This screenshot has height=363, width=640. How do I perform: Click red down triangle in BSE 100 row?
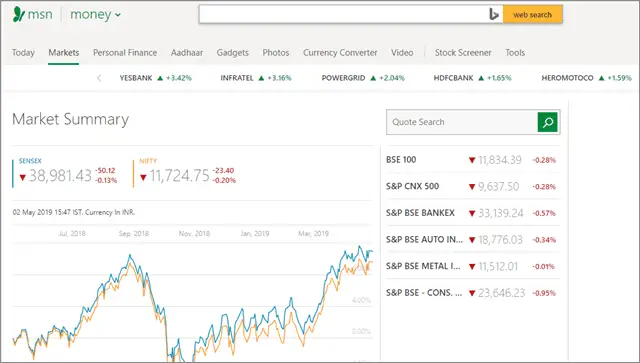click(x=472, y=160)
